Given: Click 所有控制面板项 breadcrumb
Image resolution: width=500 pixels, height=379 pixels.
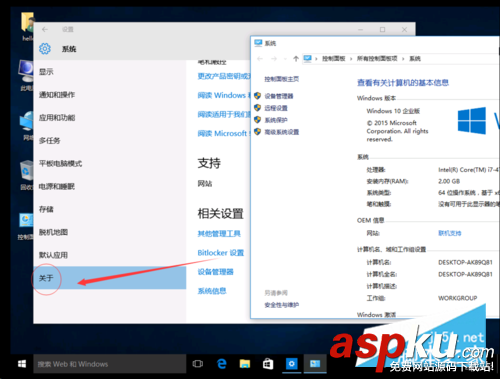Looking at the screenshot, I should coord(377,59).
